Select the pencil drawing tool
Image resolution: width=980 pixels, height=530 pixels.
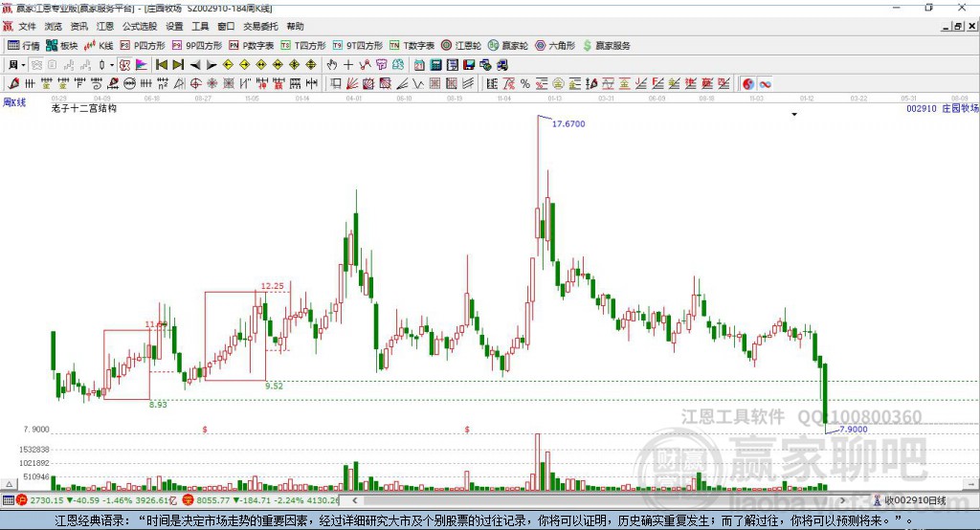(x=13, y=84)
